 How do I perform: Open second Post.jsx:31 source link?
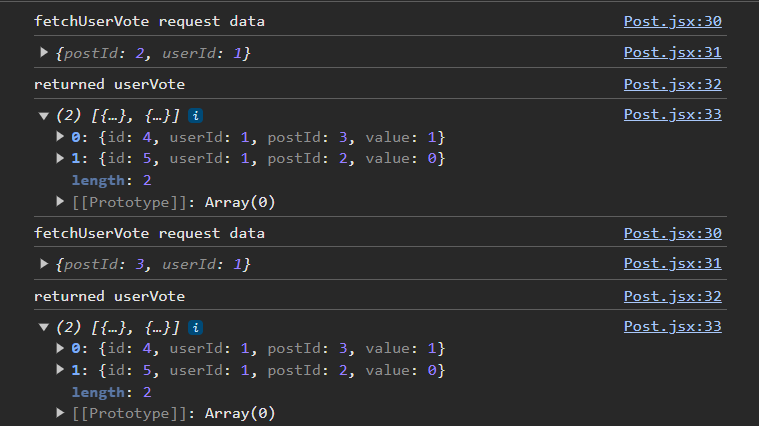672,263
